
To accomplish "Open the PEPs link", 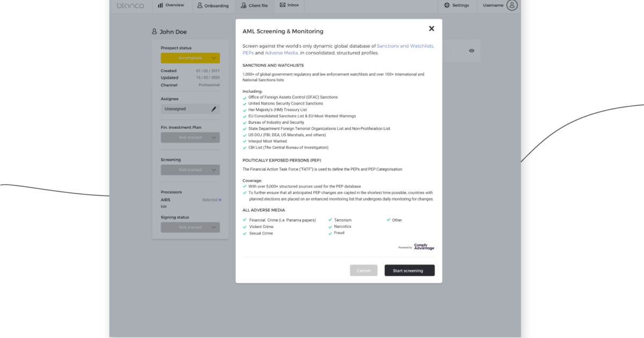I will pyautogui.click(x=248, y=53).
